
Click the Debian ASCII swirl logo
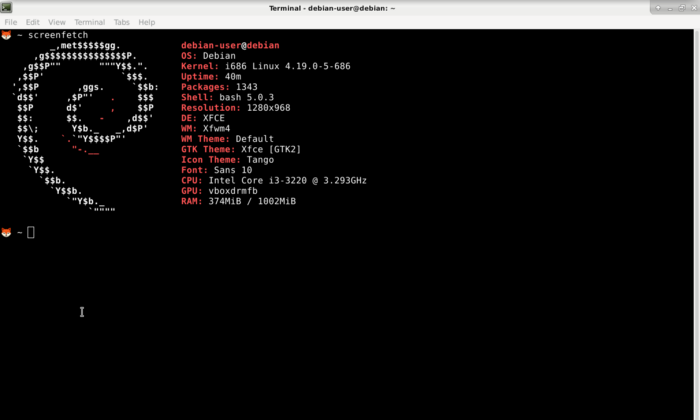point(85,128)
